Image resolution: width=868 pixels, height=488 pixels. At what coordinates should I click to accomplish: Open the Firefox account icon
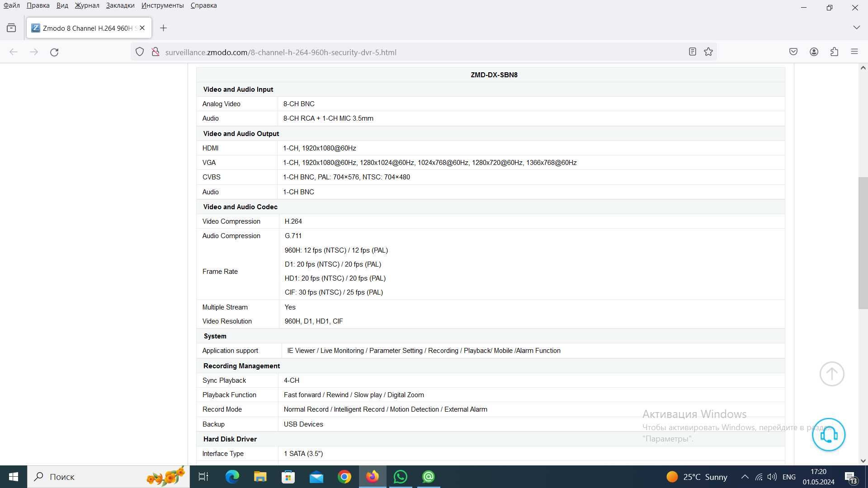(814, 52)
